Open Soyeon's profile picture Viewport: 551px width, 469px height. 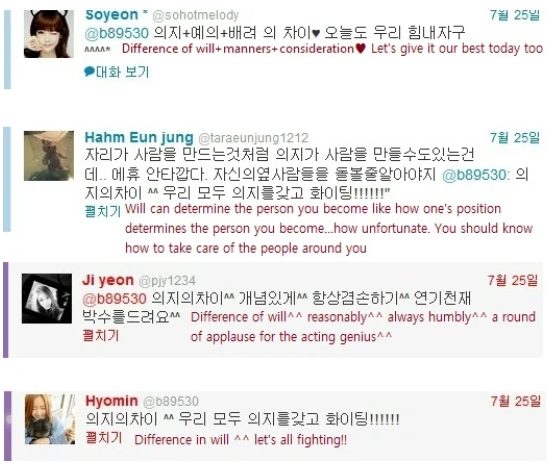tap(49, 34)
